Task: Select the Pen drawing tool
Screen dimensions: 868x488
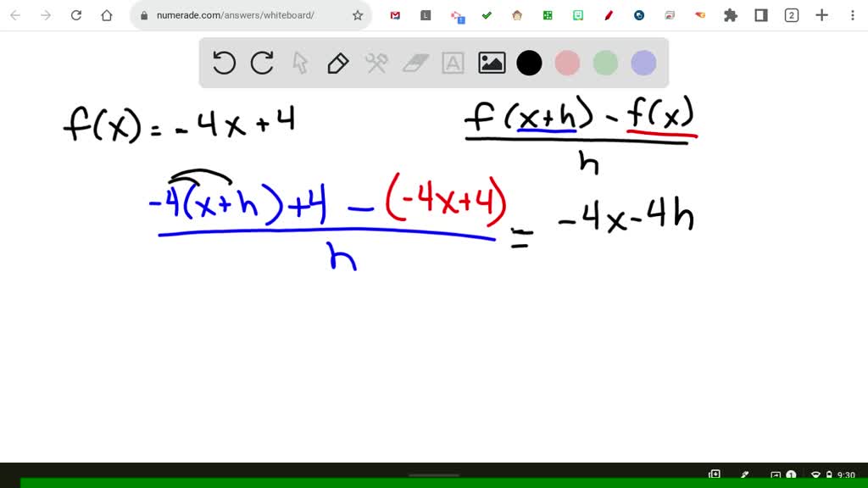Action: pyautogui.click(x=337, y=62)
